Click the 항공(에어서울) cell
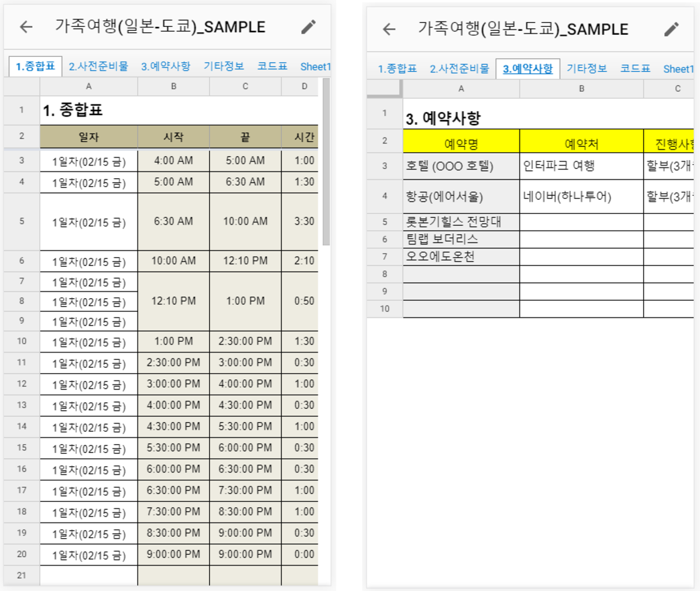The height and width of the screenshot is (591, 700). (461, 196)
